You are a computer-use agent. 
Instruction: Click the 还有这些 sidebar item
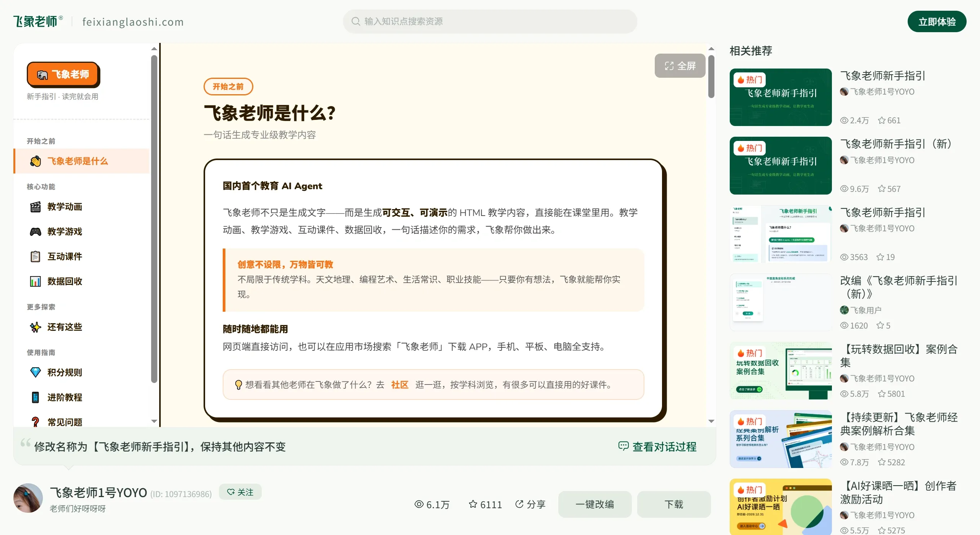(82, 327)
